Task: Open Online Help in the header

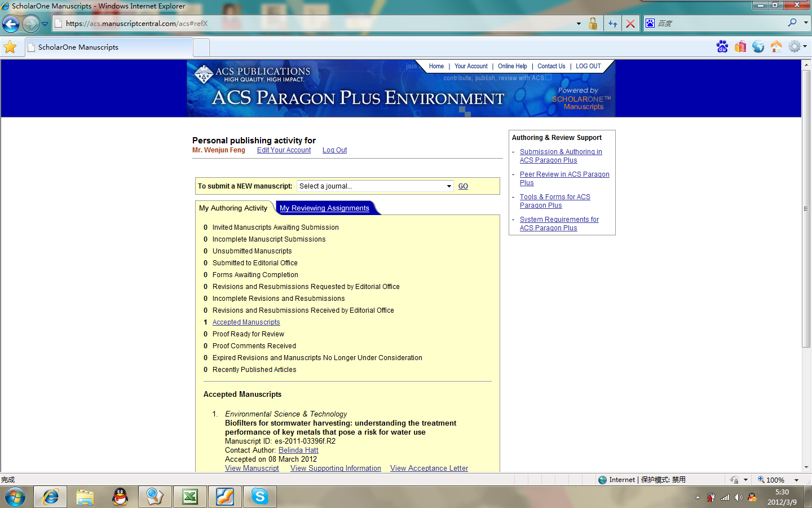Action: pos(513,66)
